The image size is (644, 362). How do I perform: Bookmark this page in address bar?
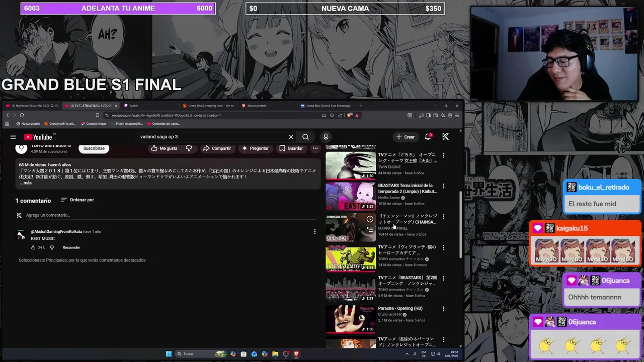98,115
